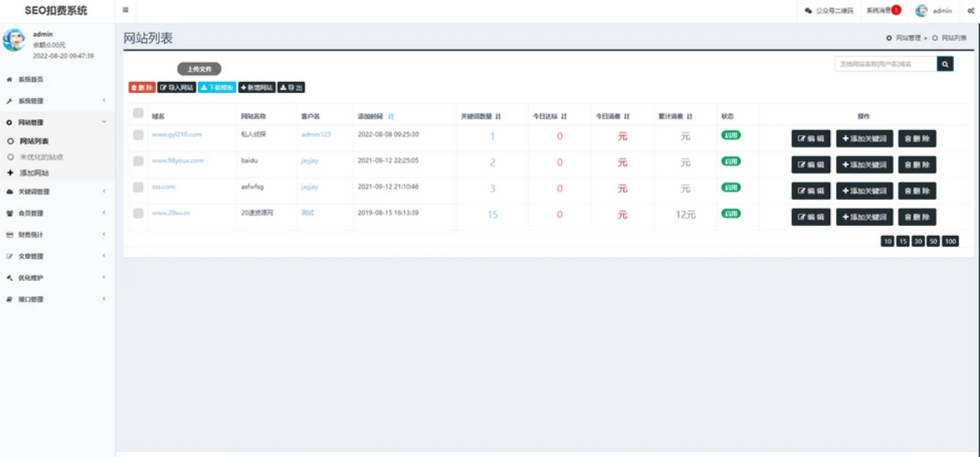The image size is (980, 457).
Task: Expand the 财务统计 sidebar section
Action: 55,235
